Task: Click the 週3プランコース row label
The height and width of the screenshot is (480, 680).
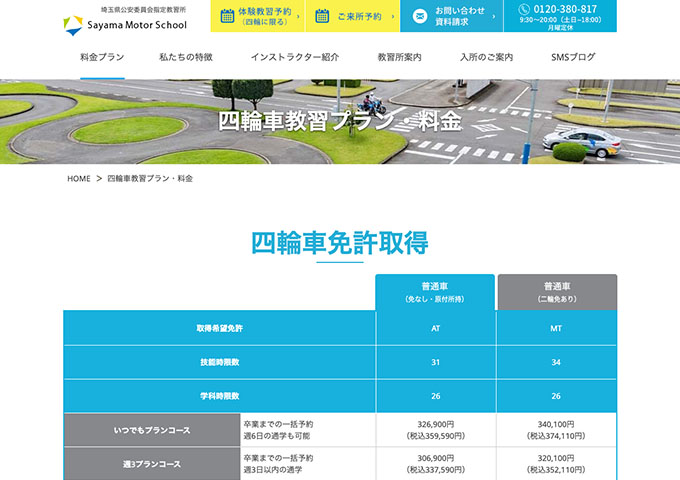Action: (152, 464)
